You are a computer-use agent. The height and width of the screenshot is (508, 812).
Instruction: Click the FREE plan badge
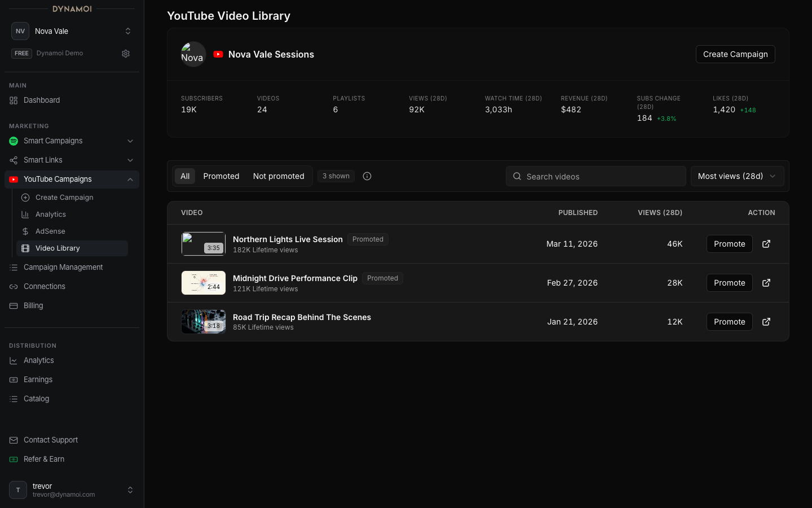pos(21,54)
